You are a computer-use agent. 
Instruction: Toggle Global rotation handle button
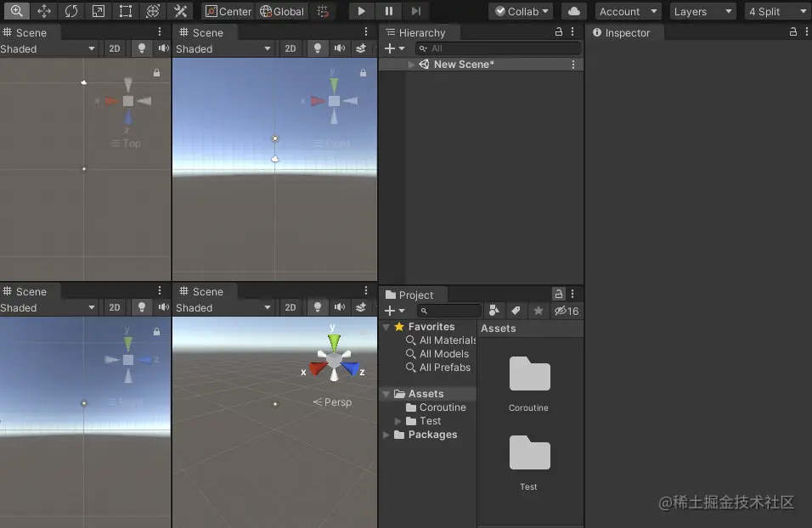coord(282,11)
